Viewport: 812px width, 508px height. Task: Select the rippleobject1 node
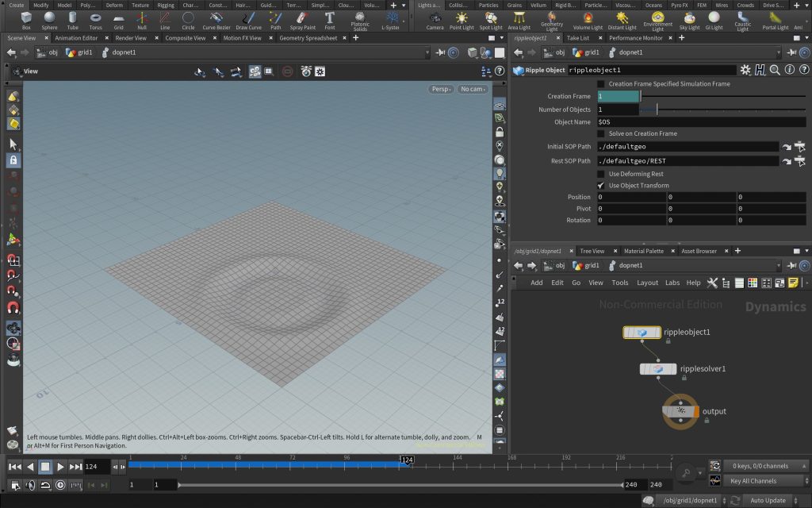pos(642,333)
